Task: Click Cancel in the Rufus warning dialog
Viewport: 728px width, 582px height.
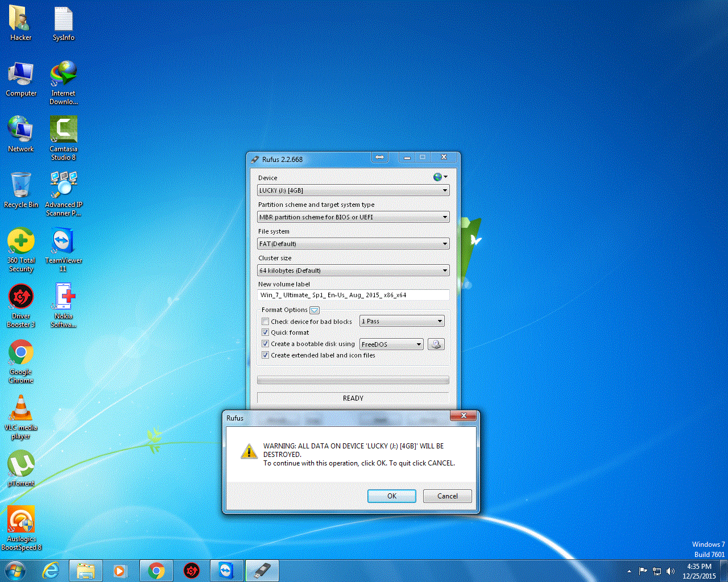Action: point(448,496)
